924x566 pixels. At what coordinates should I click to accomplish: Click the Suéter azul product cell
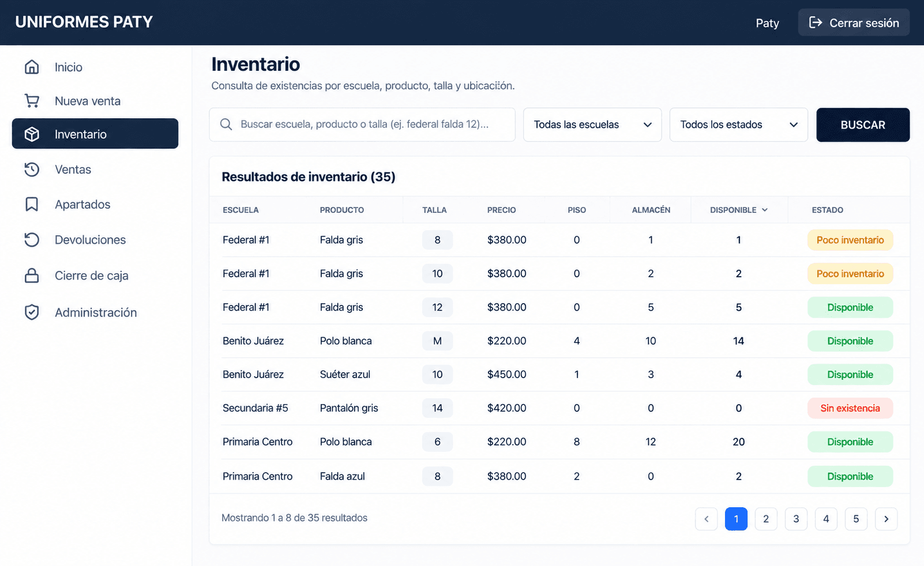(345, 375)
